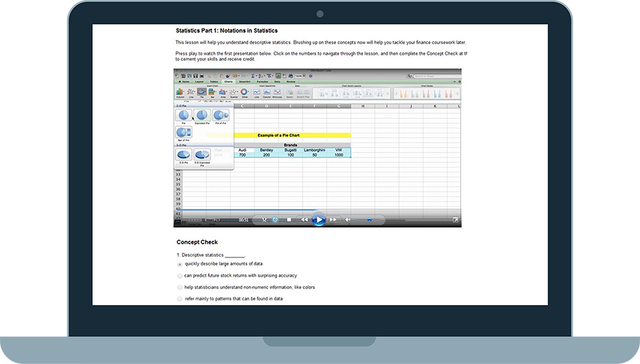This screenshot has width=640, height=364.
Task: Toggle the shuffle icon in player
Action: click(264, 220)
